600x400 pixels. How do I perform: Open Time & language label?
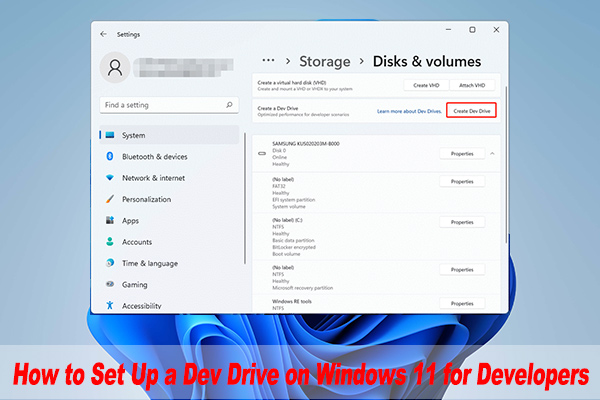[x=150, y=263]
